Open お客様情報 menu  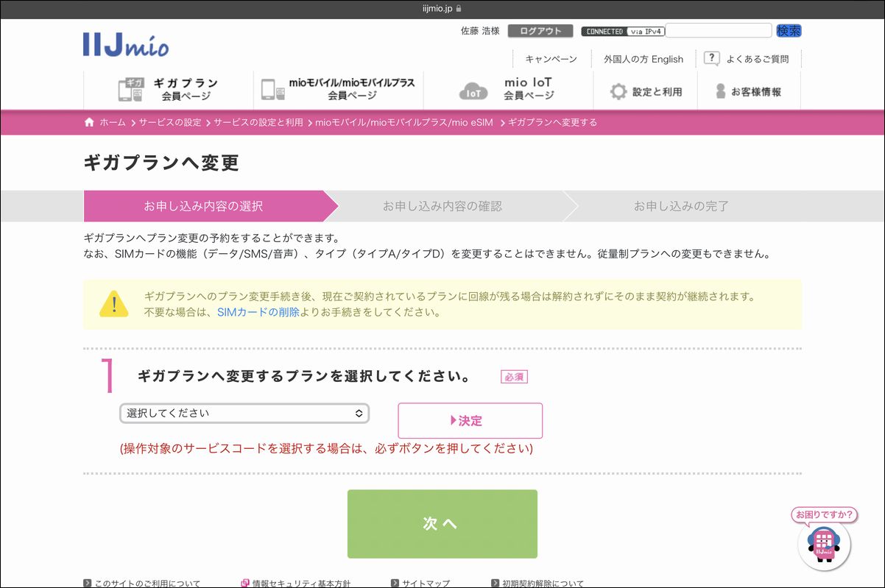pos(749,91)
